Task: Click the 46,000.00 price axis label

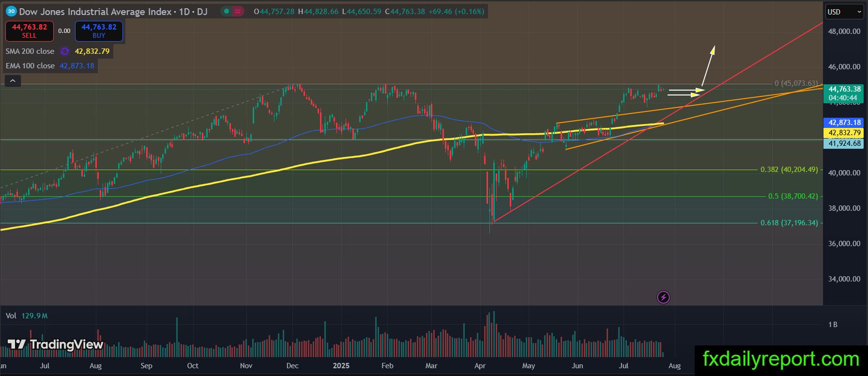Action: point(844,67)
